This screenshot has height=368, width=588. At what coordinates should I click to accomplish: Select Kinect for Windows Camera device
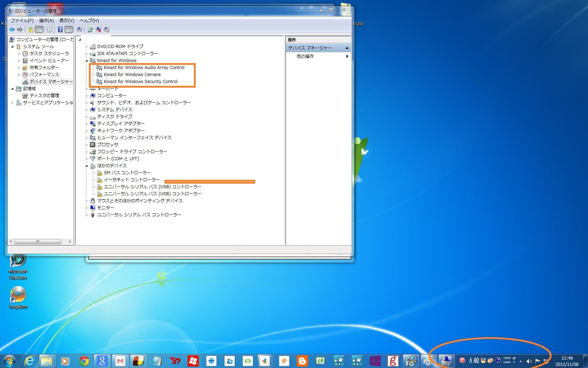click(132, 74)
